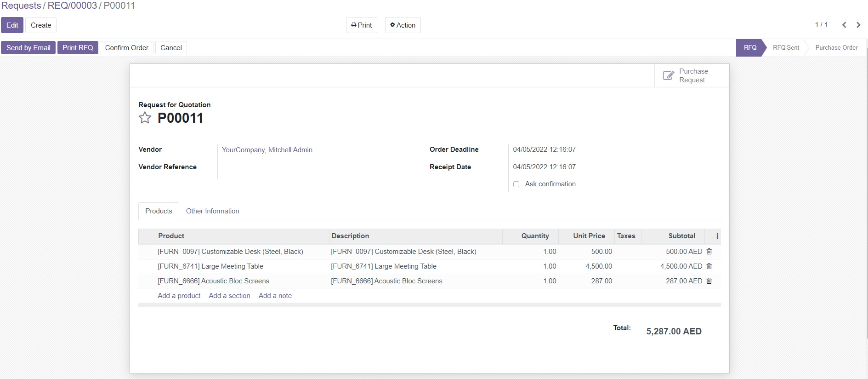Screen dimensions: 868x379
Task: Delete the Customizable Desk order line
Action: point(709,252)
